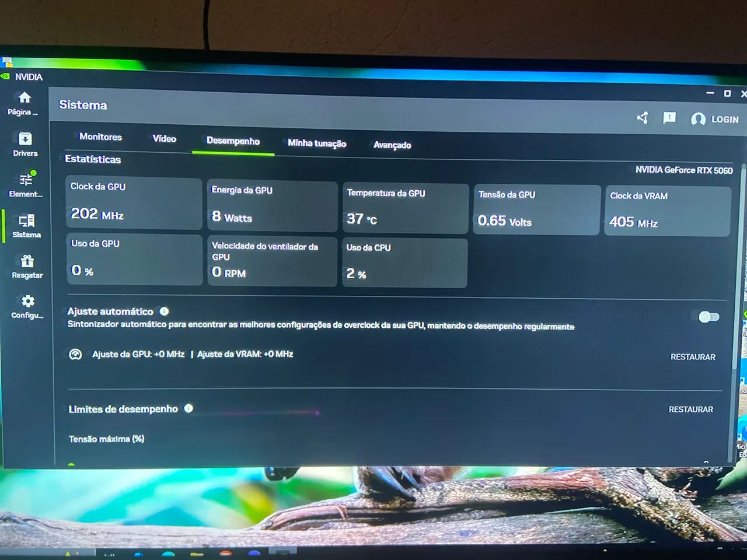Image resolution: width=747 pixels, height=560 pixels.
Task: Click the Uso da CPU 2 % card
Action: pos(405,262)
